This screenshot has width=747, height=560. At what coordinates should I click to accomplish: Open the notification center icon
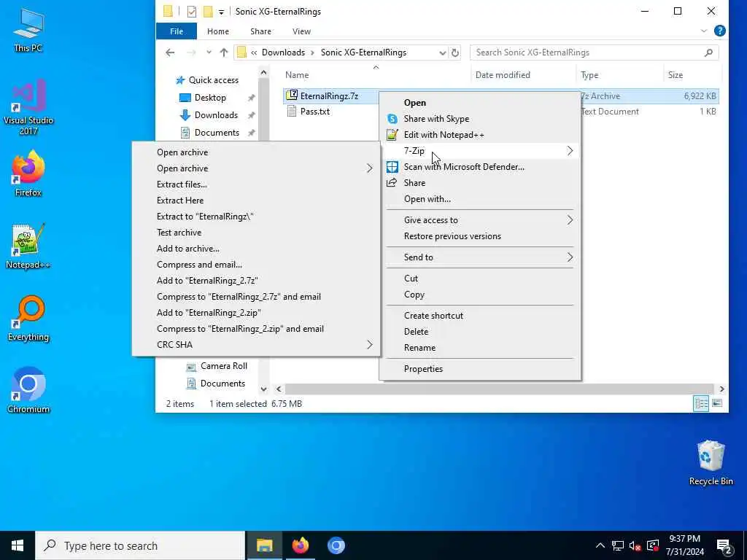click(x=724, y=546)
